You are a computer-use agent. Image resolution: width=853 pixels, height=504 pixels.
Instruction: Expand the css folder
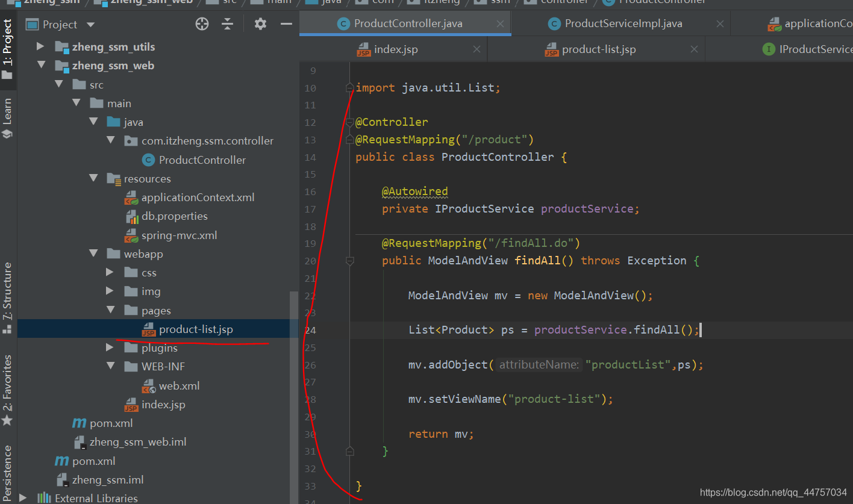click(110, 272)
